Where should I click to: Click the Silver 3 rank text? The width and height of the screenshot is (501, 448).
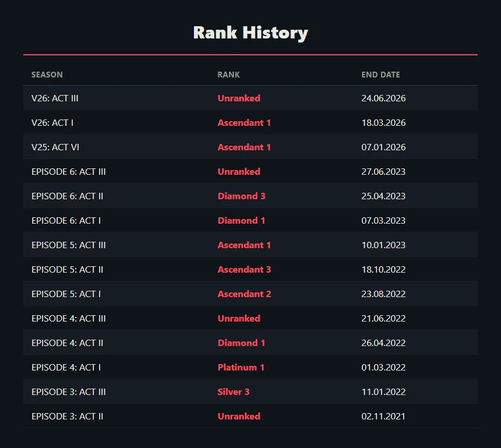tap(234, 392)
